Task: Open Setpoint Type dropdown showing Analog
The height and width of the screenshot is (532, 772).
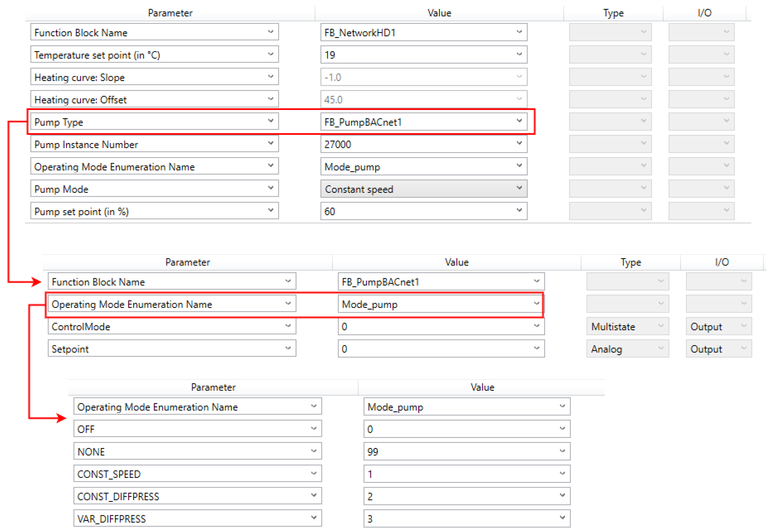Action: (x=661, y=349)
